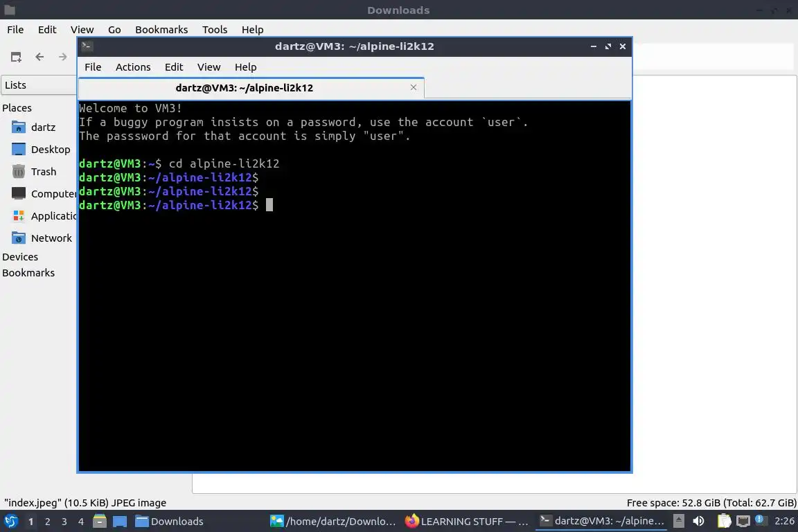Click the New Tab icon in file manager toolbar

tap(17, 57)
